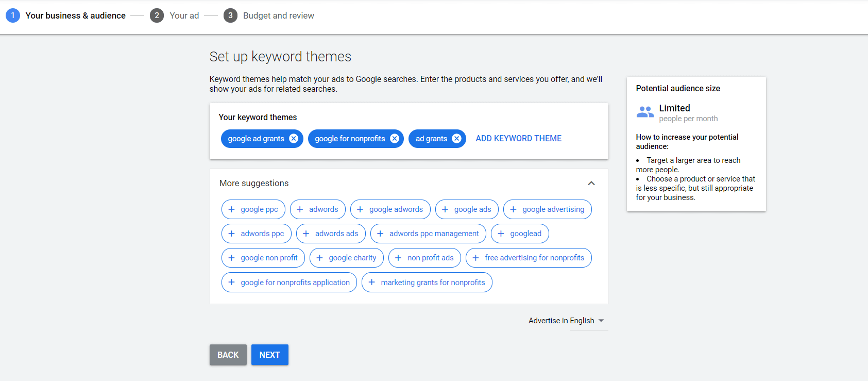This screenshot has height=381, width=868.
Task: Add the adwords ppc suggestion
Action: click(x=256, y=234)
